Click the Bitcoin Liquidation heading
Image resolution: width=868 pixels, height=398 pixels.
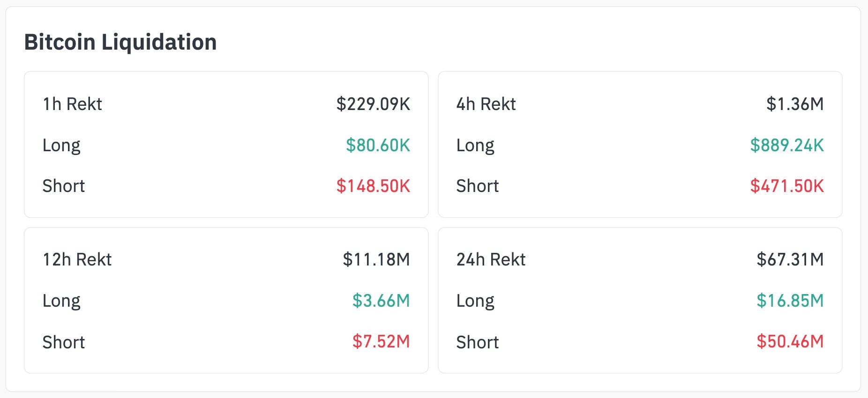tap(120, 42)
